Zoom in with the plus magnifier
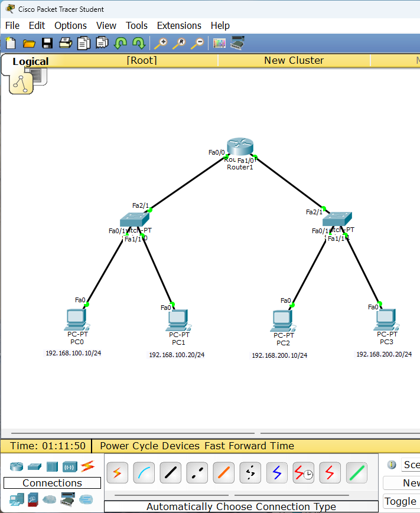Viewport: 420px width, 513px height. (161, 43)
